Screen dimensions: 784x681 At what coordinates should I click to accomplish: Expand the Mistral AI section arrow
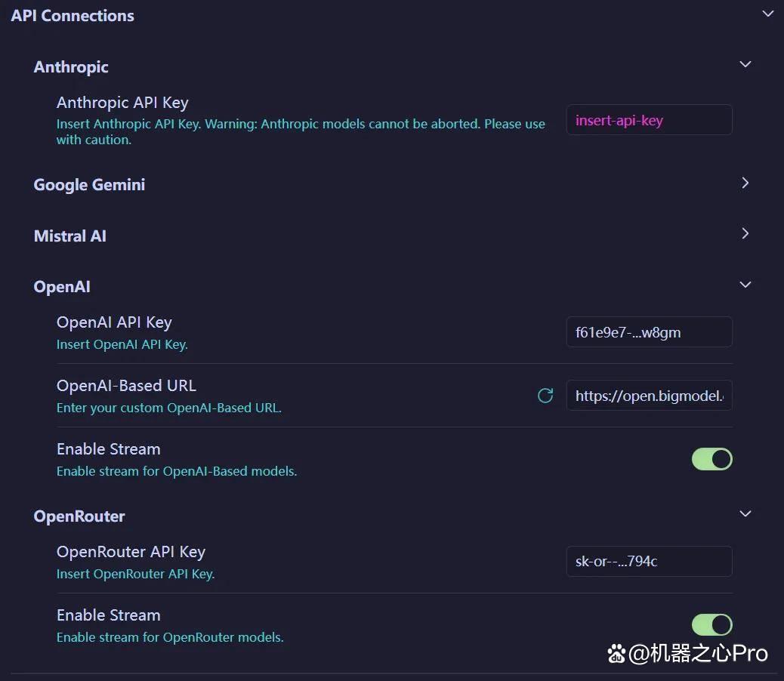coord(745,233)
